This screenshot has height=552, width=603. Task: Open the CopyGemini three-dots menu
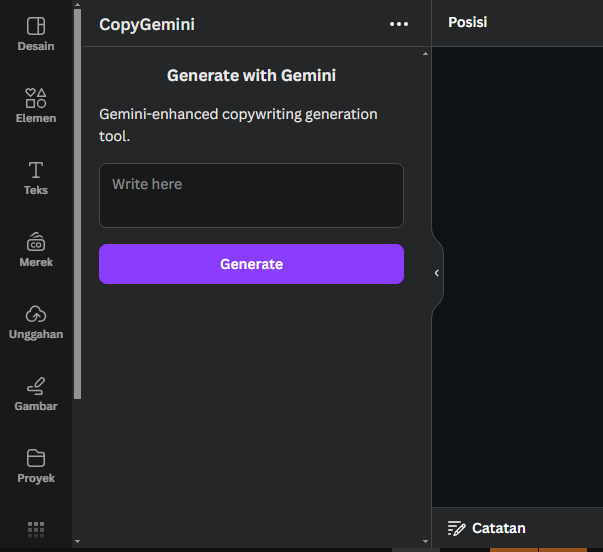(399, 24)
